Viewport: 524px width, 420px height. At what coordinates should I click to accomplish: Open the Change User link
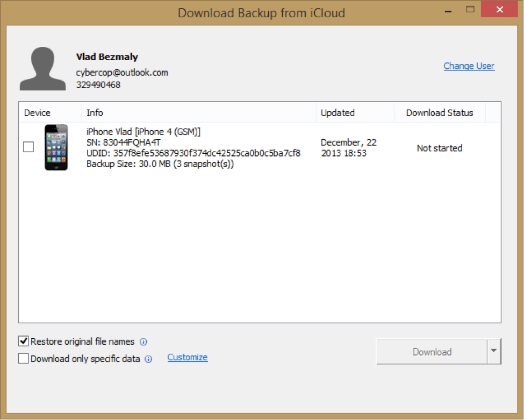pyautogui.click(x=469, y=66)
